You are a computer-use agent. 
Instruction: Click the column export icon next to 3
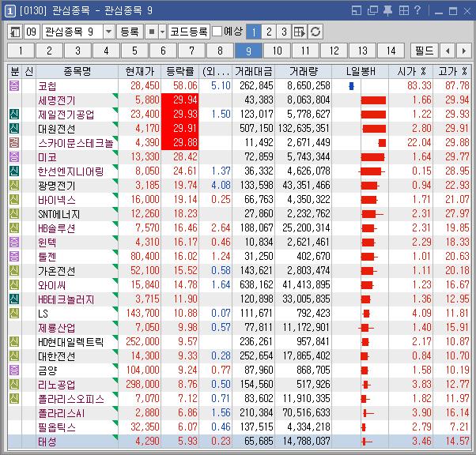(x=300, y=32)
